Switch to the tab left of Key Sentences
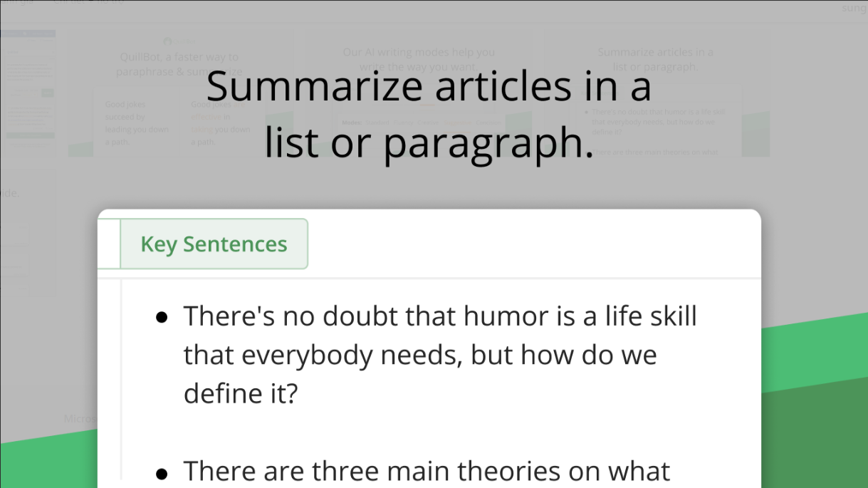This screenshot has height=488, width=868. pyautogui.click(x=109, y=244)
